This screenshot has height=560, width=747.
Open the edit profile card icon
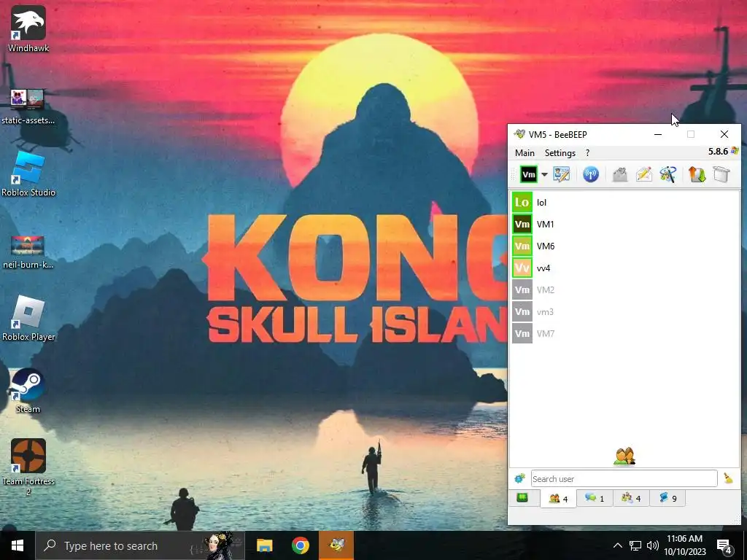561,174
